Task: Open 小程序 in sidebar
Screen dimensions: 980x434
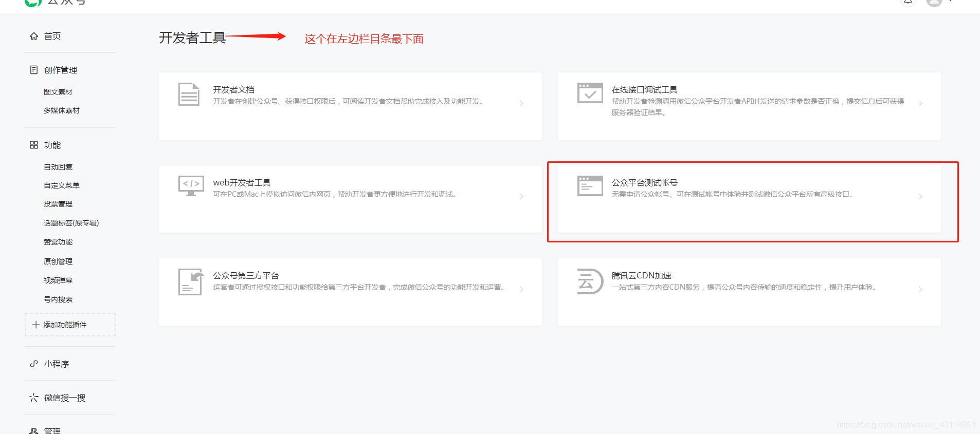Action: [x=57, y=364]
